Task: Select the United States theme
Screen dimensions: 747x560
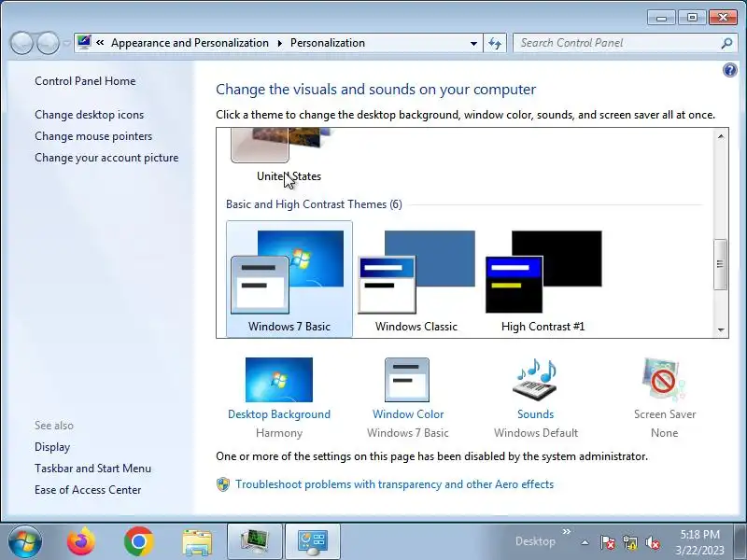Action: coord(289,157)
